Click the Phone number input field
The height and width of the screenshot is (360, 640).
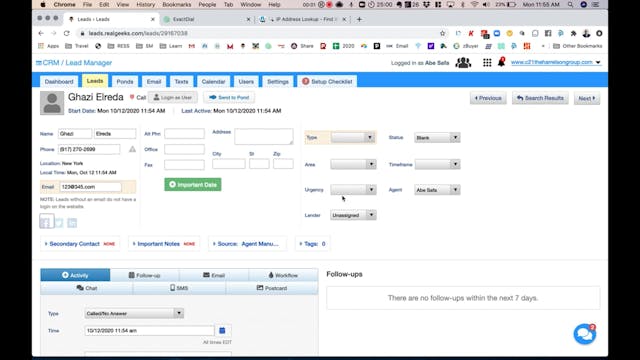click(89, 149)
